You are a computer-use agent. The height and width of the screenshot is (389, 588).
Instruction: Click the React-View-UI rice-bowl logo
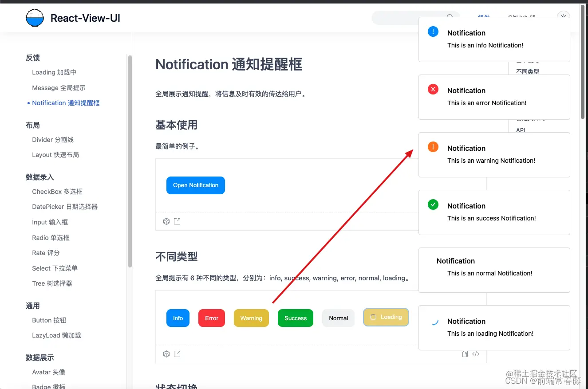point(35,17)
